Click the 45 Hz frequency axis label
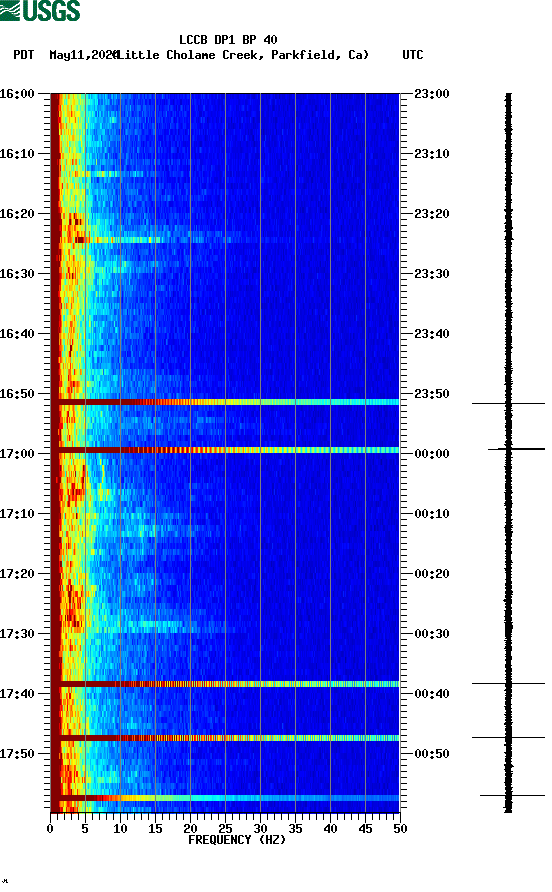 click(x=365, y=829)
